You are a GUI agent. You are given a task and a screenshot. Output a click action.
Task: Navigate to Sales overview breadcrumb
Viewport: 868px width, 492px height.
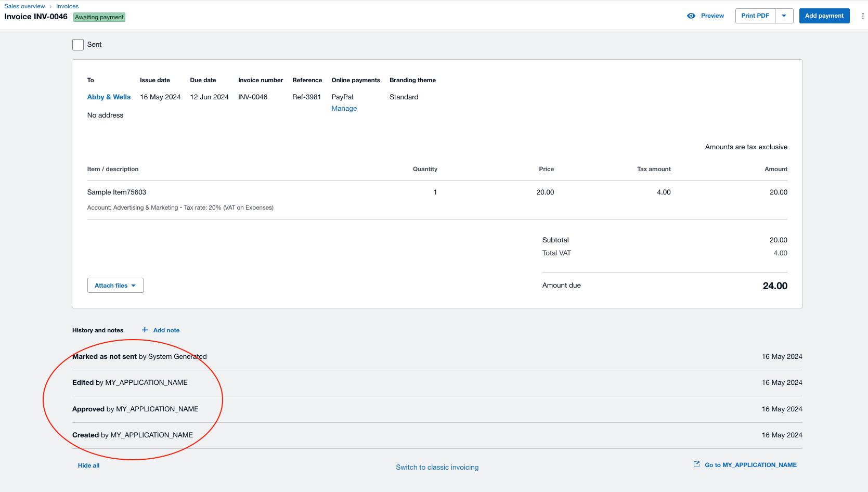tap(24, 6)
